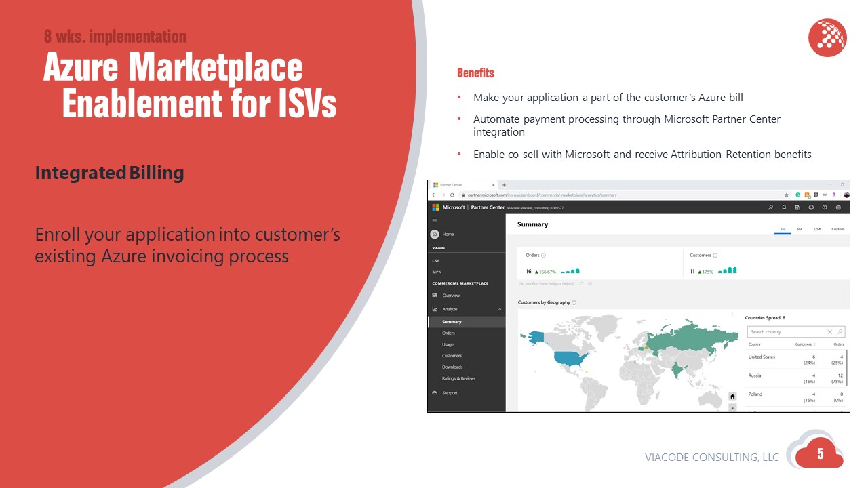The height and width of the screenshot is (488, 868).
Task: Toggle the hamburger navigation menu
Action: coord(435,221)
